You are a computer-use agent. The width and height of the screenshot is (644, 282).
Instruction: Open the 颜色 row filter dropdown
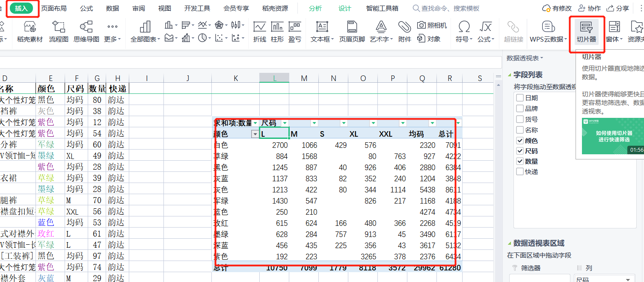(255, 134)
